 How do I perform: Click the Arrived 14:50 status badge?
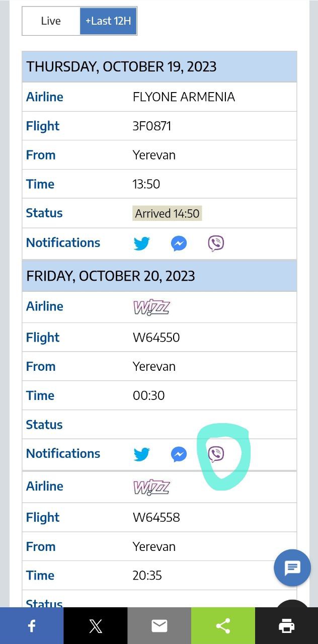167,213
